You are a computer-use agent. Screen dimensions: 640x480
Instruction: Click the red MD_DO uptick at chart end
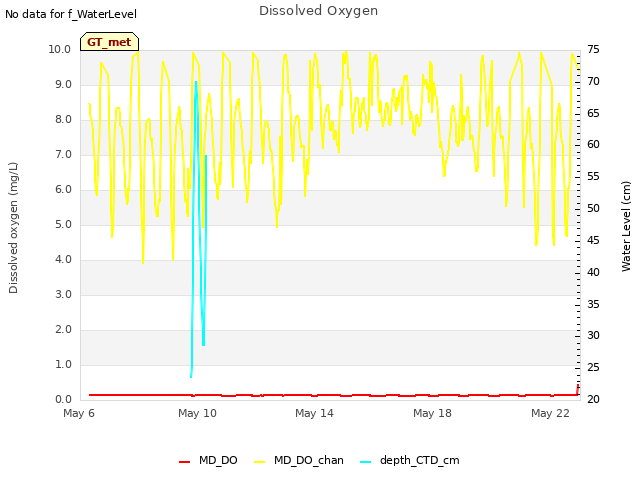(578, 388)
